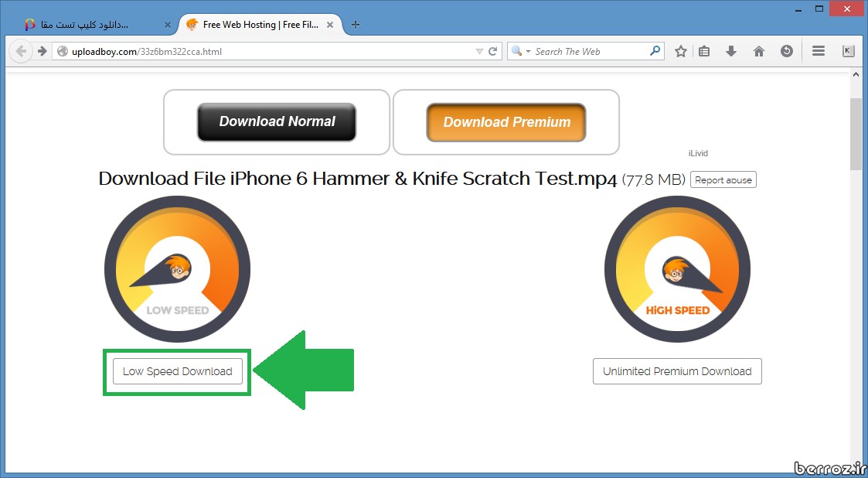Click the Low Speed Download button
868x478 pixels.
pyautogui.click(x=177, y=371)
